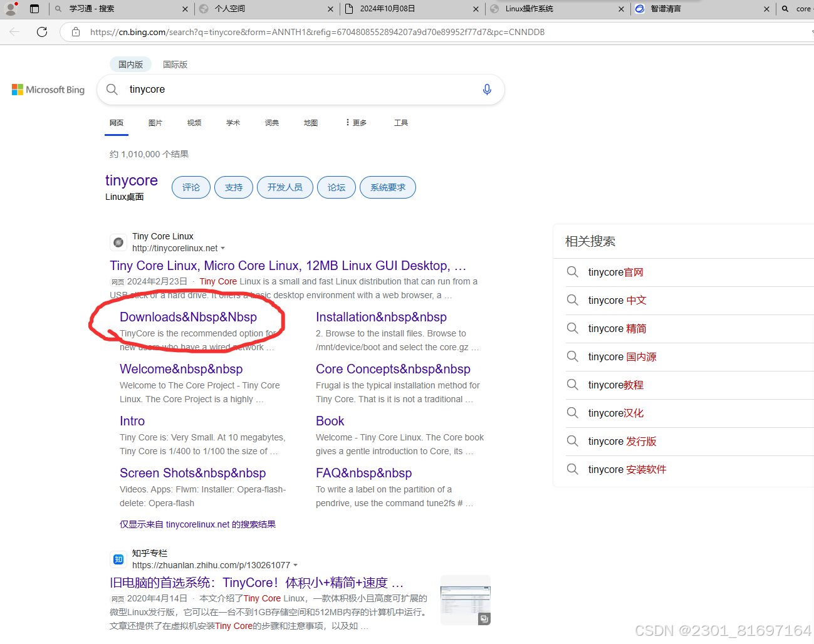The image size is (814, 644).
Task: Click the profile avatar icon
Action: tap(11, 9)
